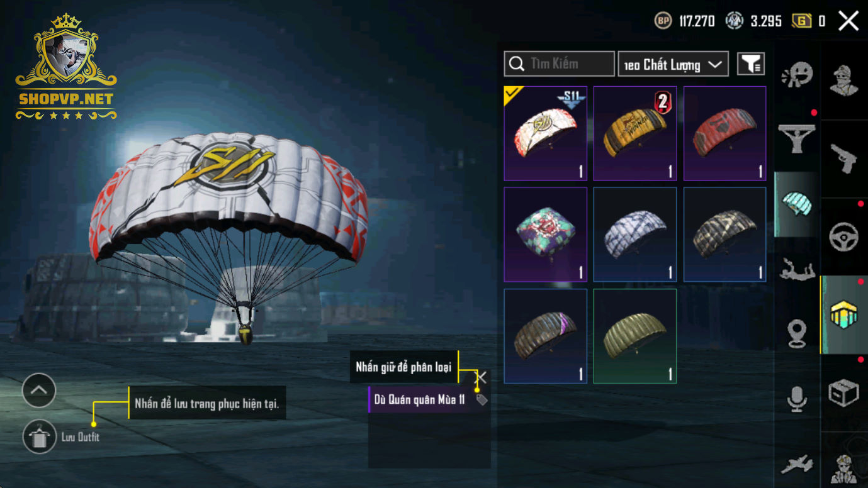This screenshot has width=868, height=488.
Task: Click the filter funnel icon
Action: [751, 64]
